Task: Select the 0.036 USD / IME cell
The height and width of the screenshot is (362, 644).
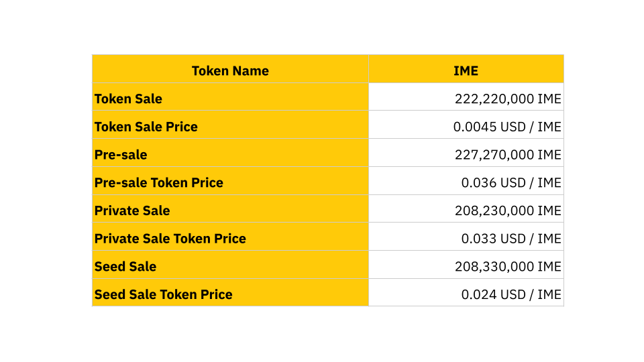Action: click(511, 182)
